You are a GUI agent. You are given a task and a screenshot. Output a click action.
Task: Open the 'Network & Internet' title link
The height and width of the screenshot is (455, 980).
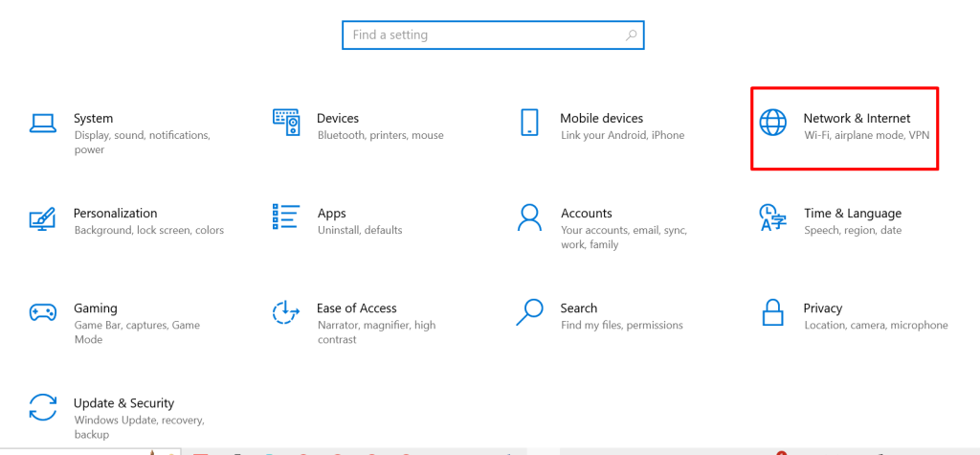[857, 118]
